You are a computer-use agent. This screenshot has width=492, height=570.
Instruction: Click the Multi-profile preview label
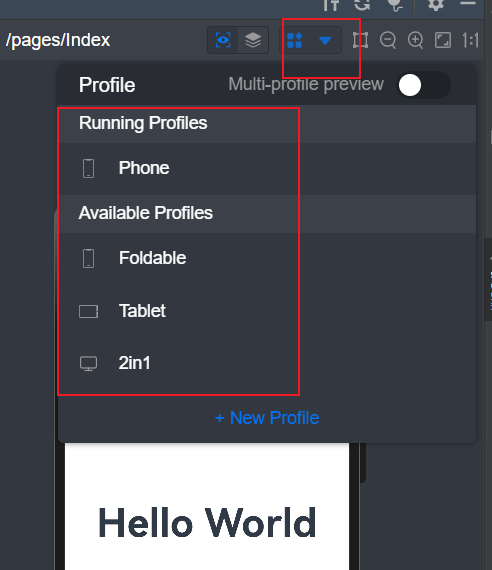point(306,84)
